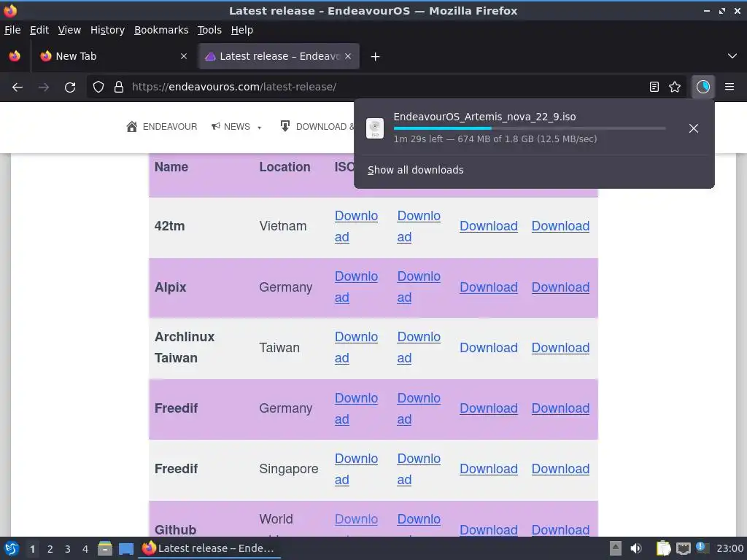Image resolution: width=747 pixels, height=560 pixels.
Task: Click the site security padlock icon
Action: click(119, 87)
